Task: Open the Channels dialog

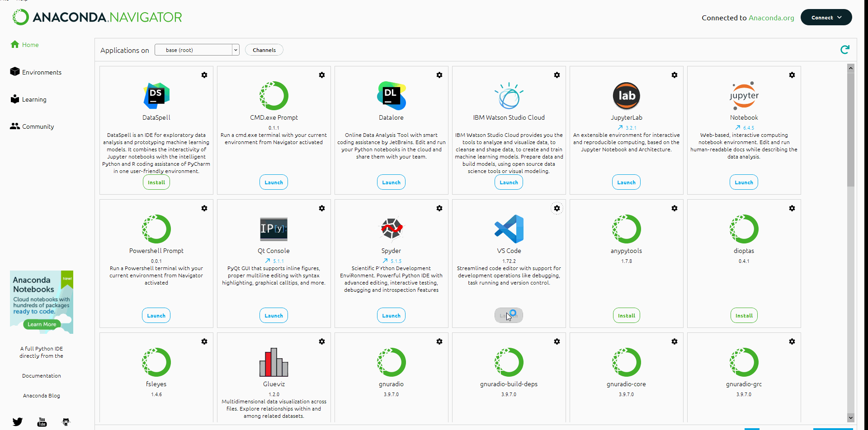Action: tap(264, 50)
